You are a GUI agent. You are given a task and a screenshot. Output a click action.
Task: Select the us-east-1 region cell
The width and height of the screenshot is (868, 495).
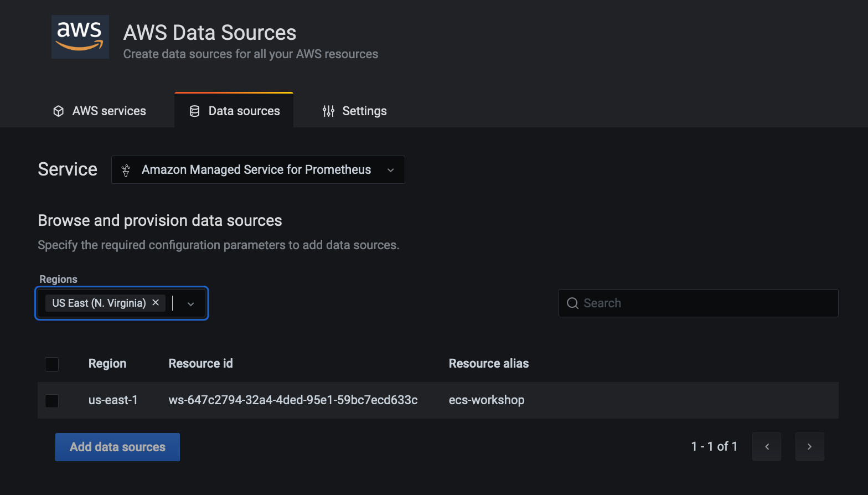[x=113, y=400]
